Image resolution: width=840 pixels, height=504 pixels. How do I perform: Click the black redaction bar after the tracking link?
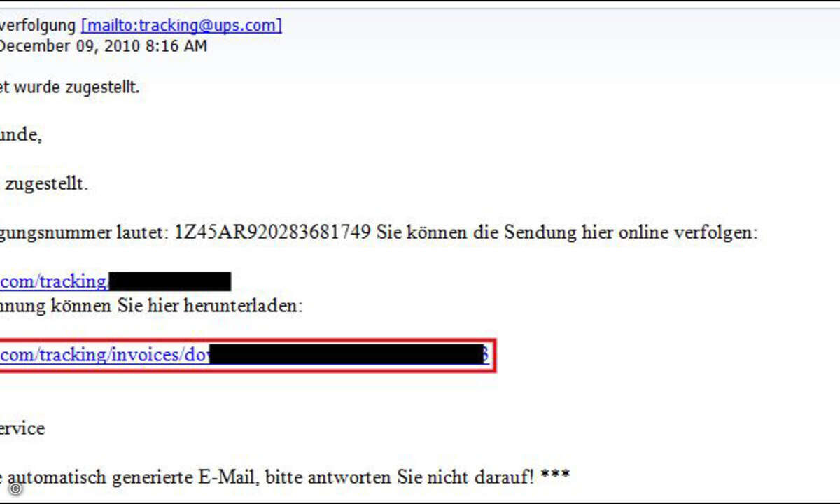pos(169,282)
